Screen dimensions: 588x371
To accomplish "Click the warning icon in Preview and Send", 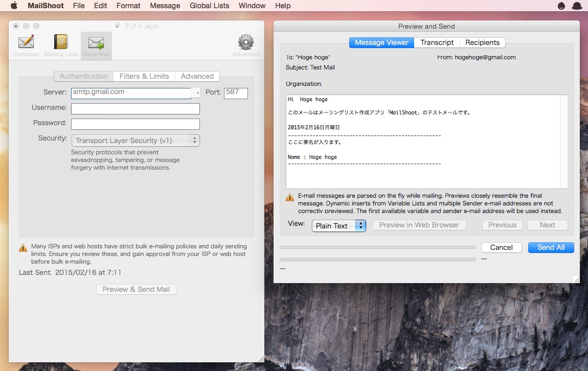I will pos(290,197).
